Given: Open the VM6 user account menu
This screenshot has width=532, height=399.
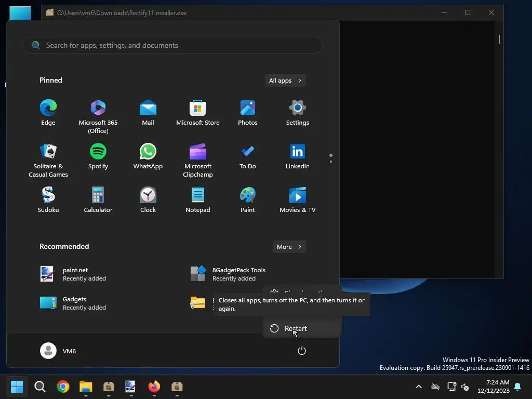Looking at the screenshot, I should pyautogui.click(x=58, y=351).
